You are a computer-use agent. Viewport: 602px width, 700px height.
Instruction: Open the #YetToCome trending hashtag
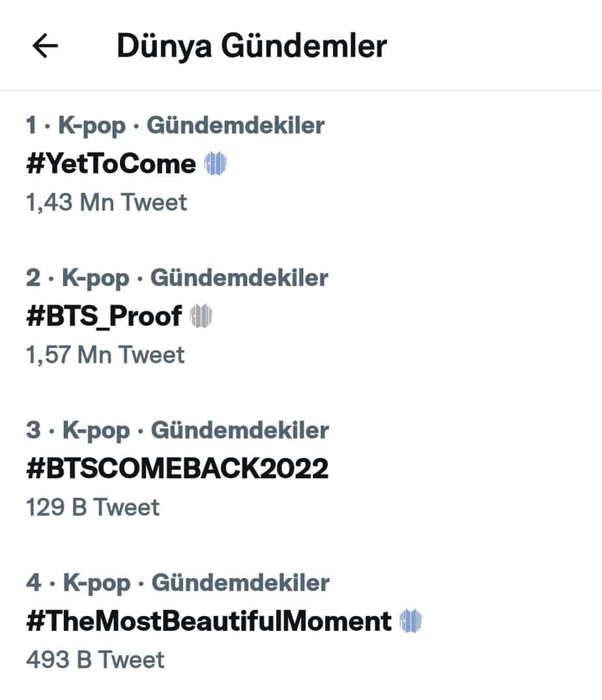(111, 164)
